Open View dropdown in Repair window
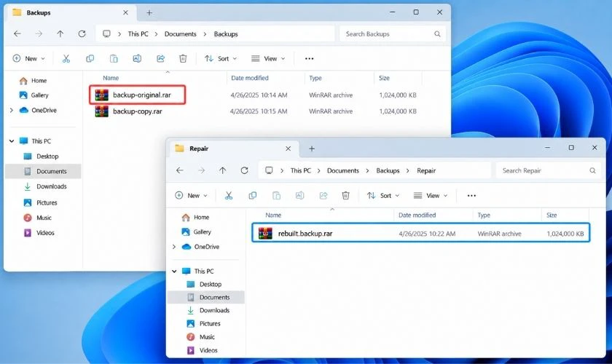The width and height of the screenshot is (612, 364). tap(431, 195)
